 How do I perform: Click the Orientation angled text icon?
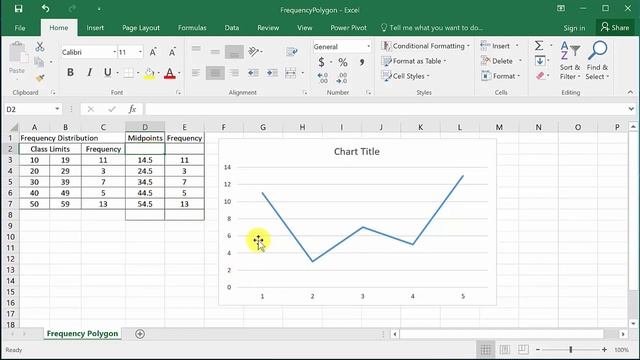tap(253, 51)
